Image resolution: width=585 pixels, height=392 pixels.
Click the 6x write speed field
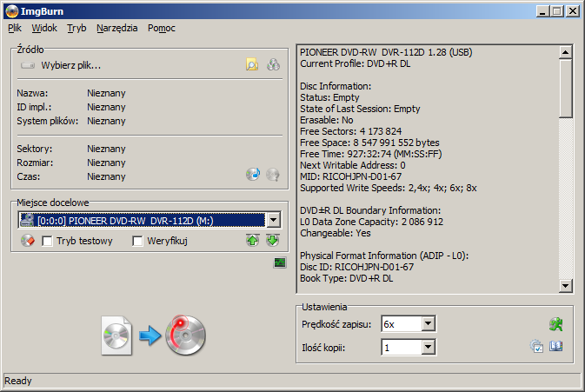point(402,323)
